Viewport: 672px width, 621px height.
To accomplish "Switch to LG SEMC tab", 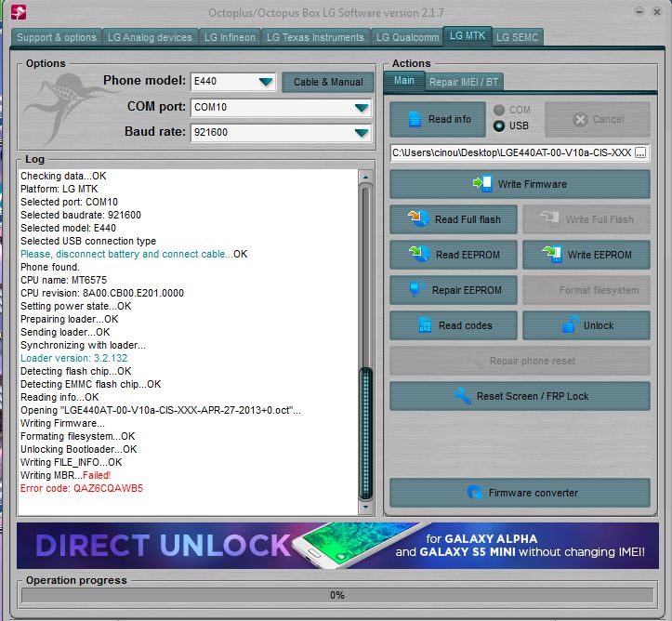I will [518, 37].
